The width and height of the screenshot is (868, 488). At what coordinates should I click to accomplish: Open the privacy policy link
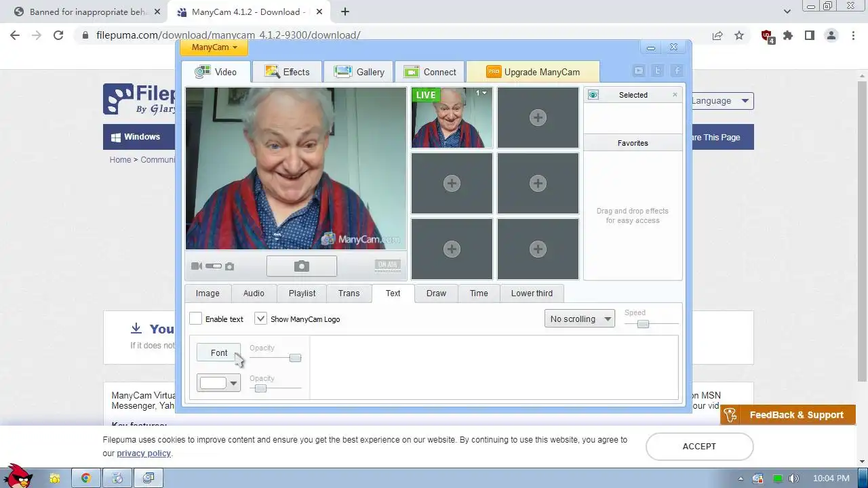point(144,453)
